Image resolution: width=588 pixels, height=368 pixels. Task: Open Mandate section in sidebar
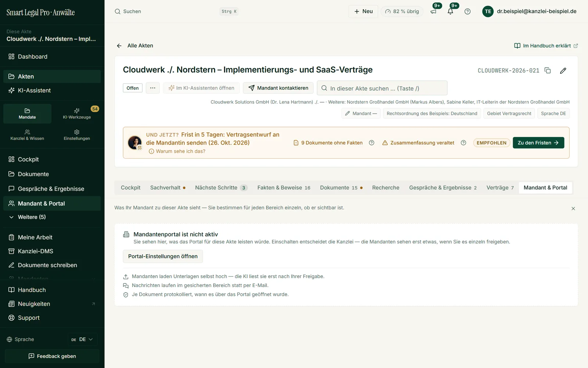tap(27, 113)
